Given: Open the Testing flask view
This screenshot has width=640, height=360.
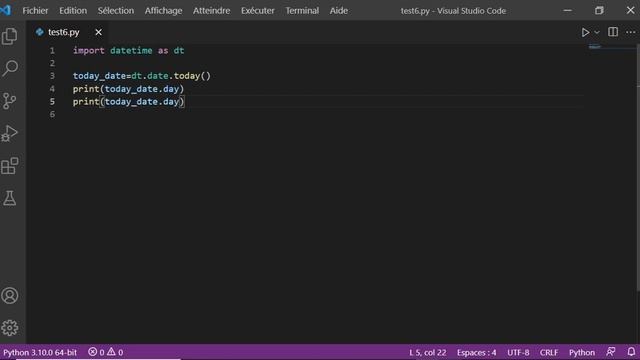Looking at the screenshot, I should [x=10, y=198].
